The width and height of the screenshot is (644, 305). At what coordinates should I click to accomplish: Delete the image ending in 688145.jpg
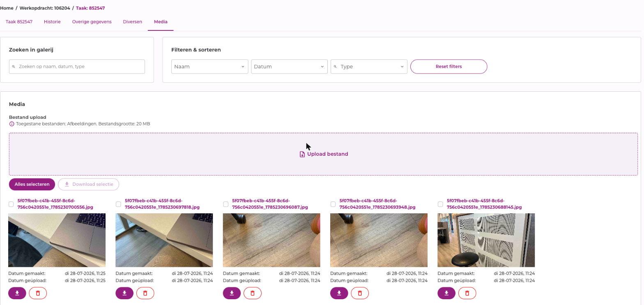point(467,293)
